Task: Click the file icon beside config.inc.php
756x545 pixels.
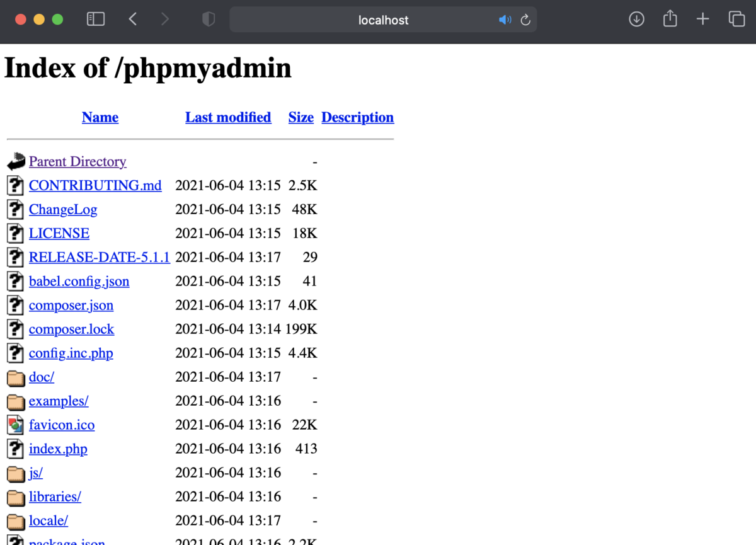Action: tap(15, 353)
